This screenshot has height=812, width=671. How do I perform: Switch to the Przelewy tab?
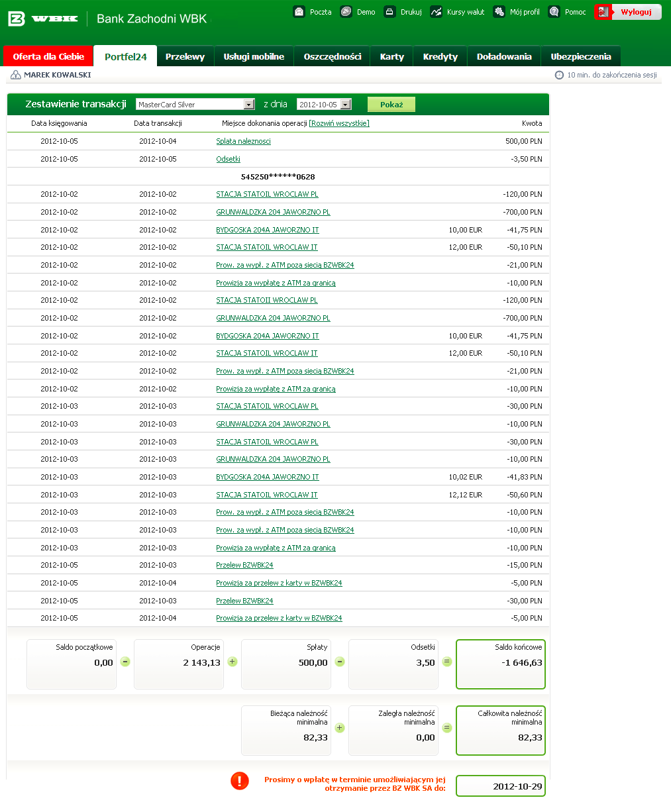[x=185, y=56]
